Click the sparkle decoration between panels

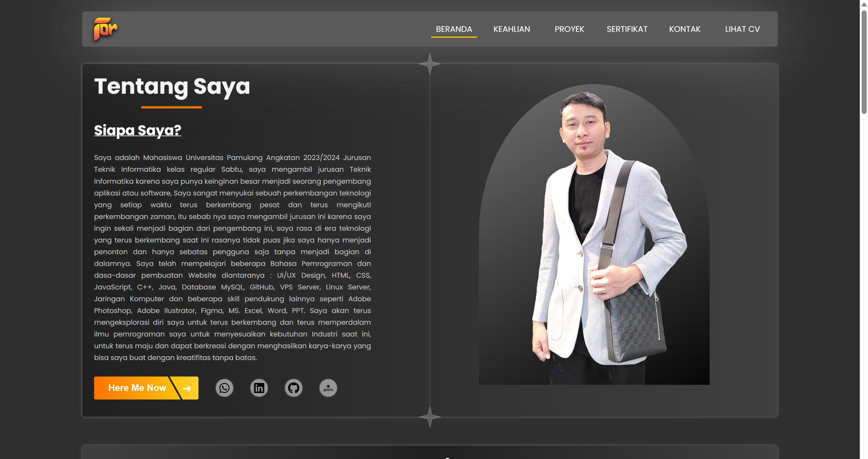[x=430, y=64]
